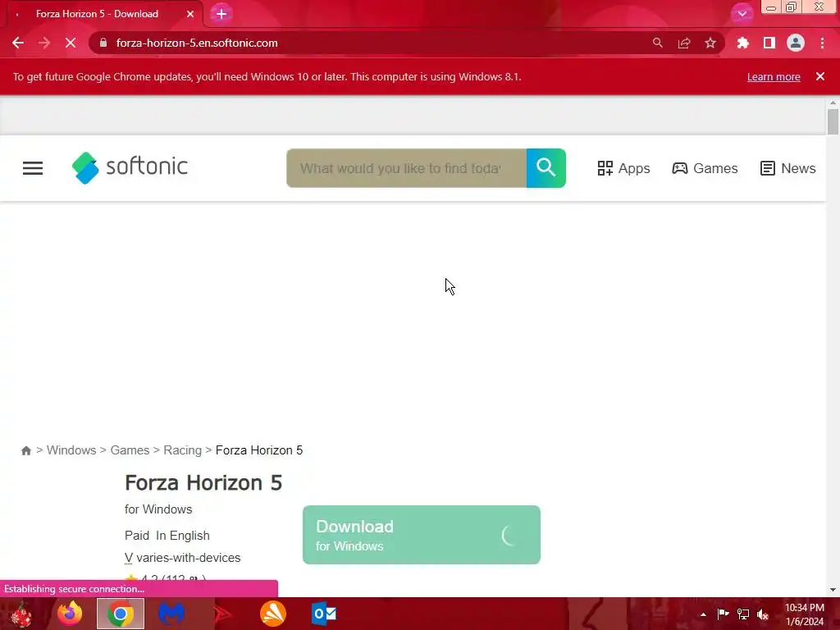Go back to the previous page

click(18, 43)
